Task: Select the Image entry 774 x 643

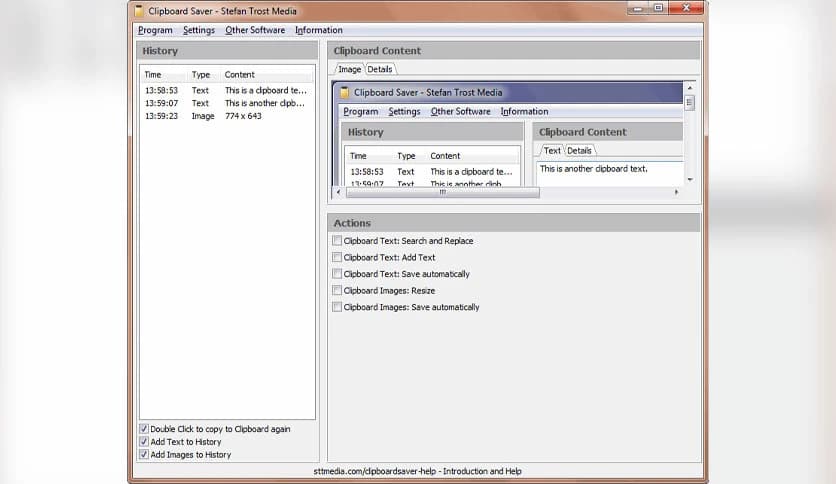Action: (x=227, y=116)
